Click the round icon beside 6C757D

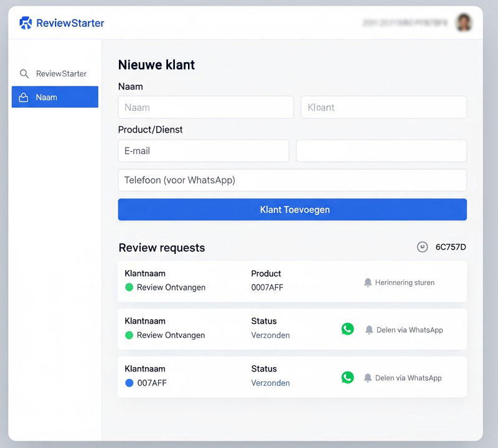click(x=422, y=247)
